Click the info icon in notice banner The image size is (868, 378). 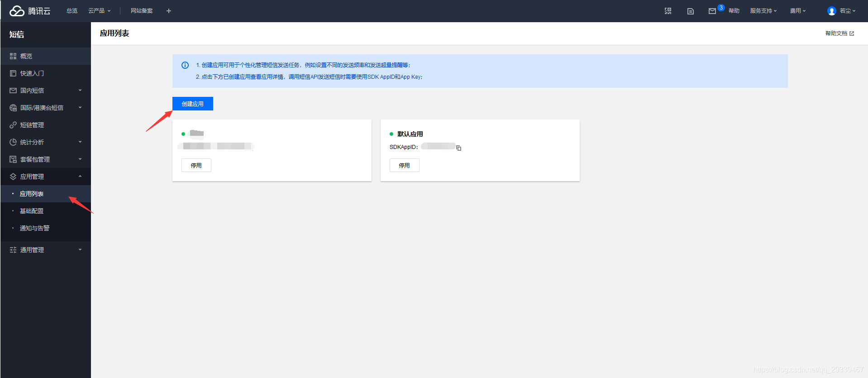click(x=185, y=65)
